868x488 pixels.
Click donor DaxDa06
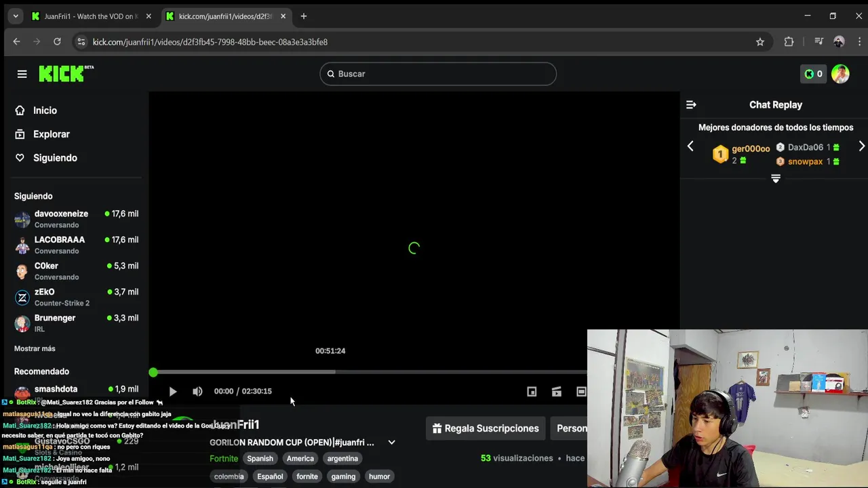coord(806,147)
